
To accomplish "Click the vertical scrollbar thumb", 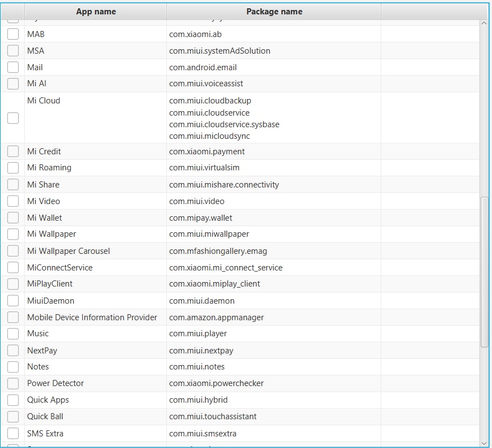I will point(484,272).
